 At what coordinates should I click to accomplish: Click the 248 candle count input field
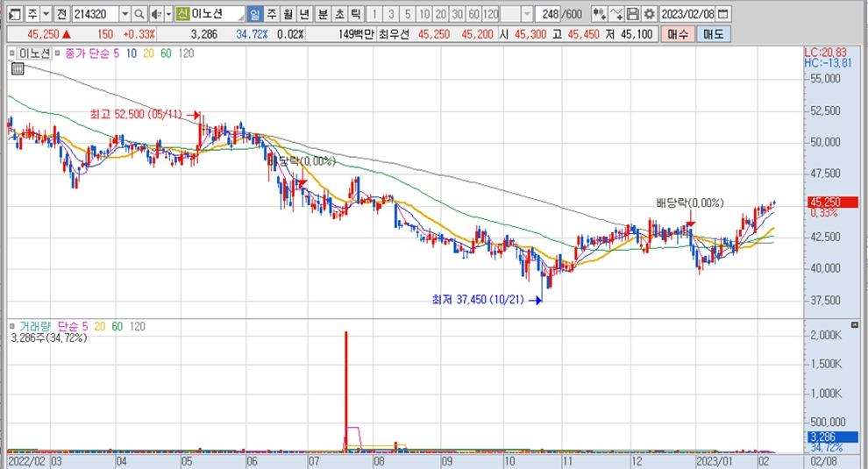click(549, 15)
